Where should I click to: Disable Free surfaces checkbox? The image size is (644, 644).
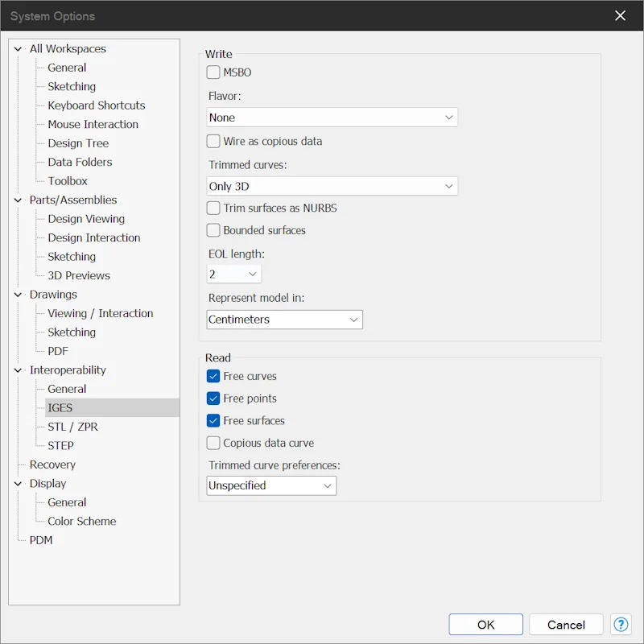pos(213,420)
